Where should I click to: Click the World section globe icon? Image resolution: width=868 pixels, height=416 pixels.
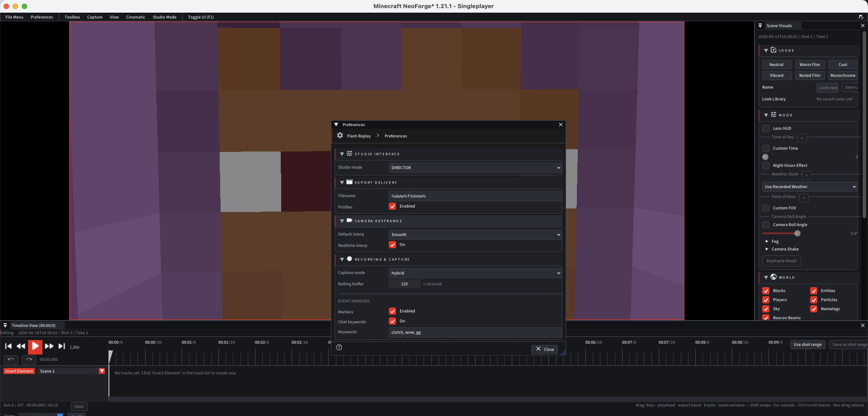(x=774, y=277)
